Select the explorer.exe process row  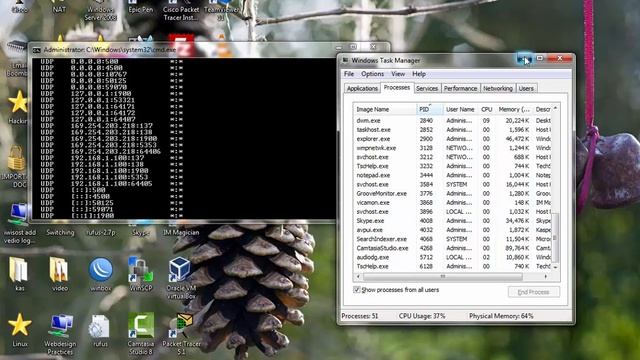tap(452, 139)
